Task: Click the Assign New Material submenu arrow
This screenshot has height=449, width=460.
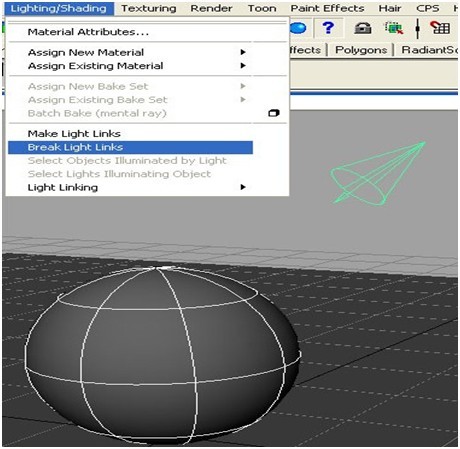Action: pyautogui.click(x=243, y=52)
